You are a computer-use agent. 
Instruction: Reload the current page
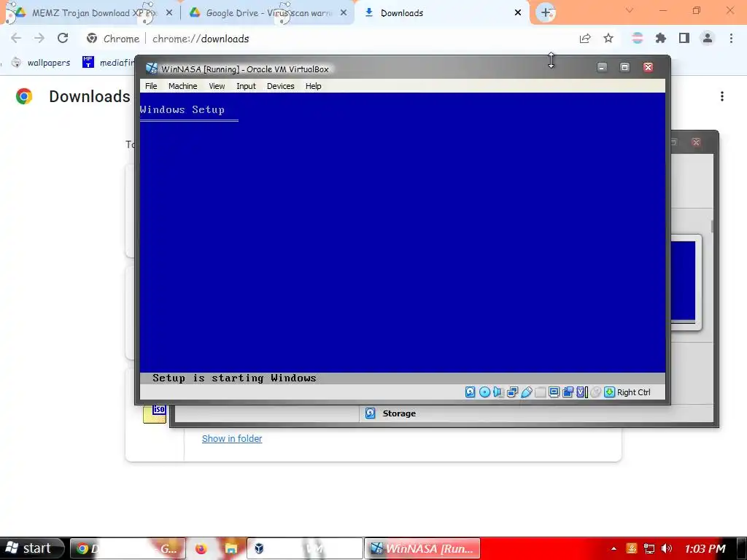pyautogui.click(x=63, y=39)
